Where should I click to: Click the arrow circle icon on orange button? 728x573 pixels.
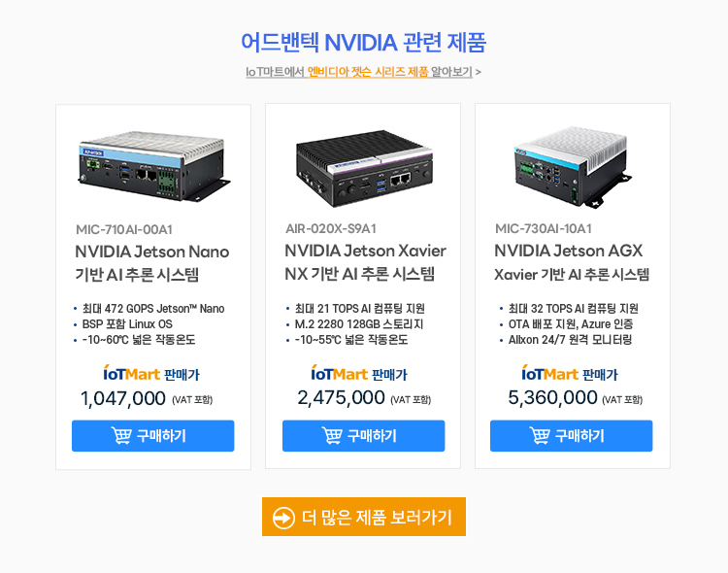pyautogui.click(x=283, y=518)
